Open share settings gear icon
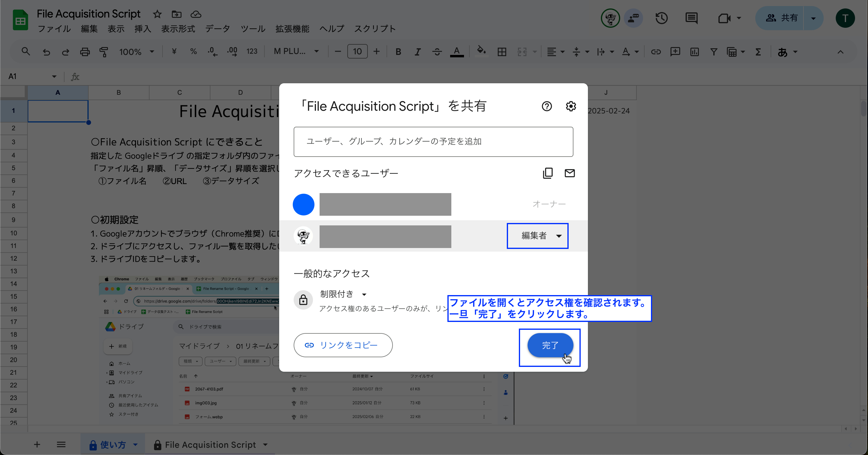 570,107
